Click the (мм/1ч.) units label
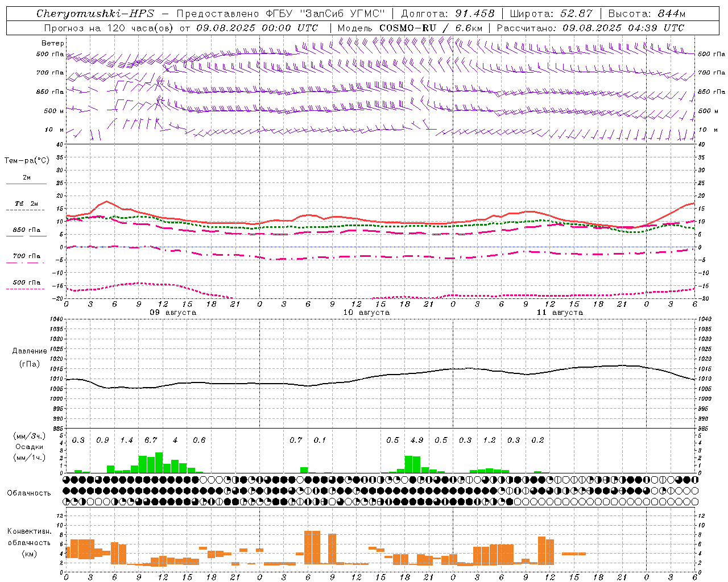The image size is (728, 582). [29, 458]
